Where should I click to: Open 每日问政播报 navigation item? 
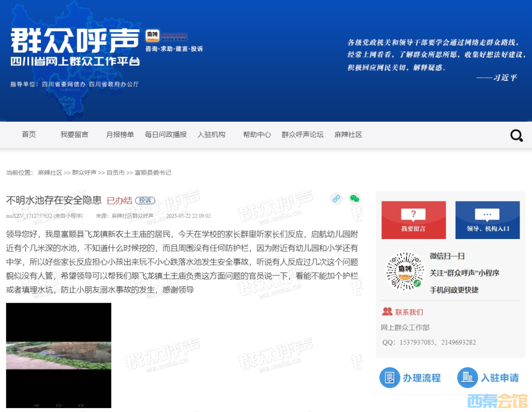166,135
